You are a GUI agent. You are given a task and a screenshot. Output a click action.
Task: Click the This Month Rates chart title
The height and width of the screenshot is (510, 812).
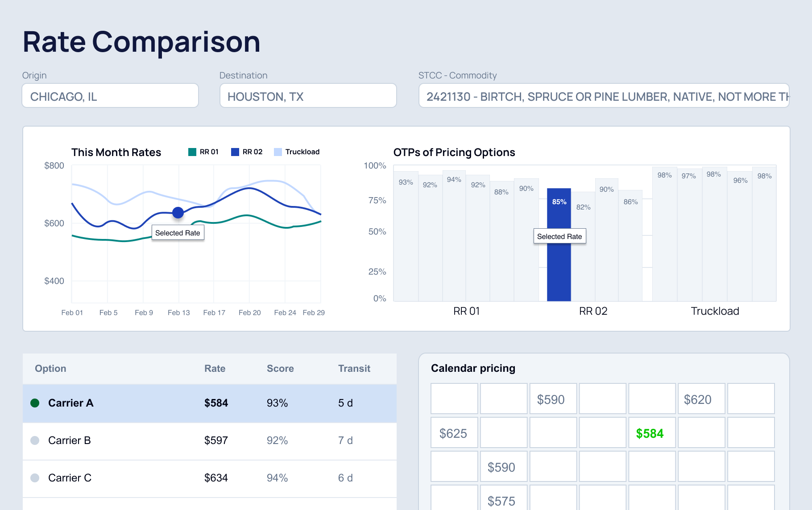click(116, 152)
